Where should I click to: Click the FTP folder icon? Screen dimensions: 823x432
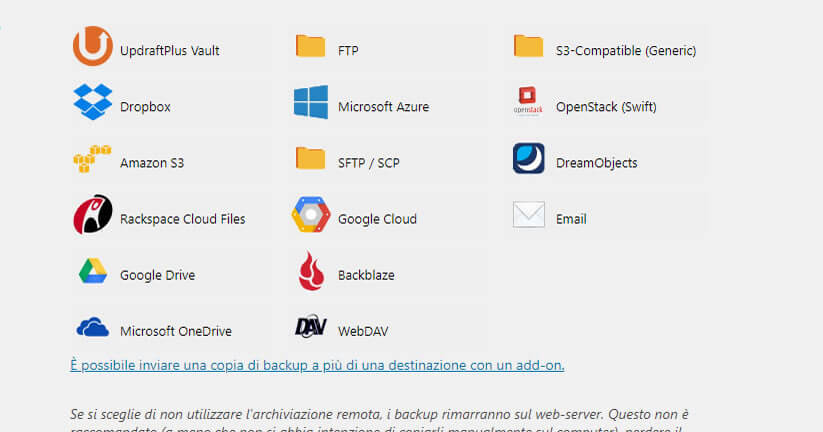pyautogui.click(x=311, y=46)
